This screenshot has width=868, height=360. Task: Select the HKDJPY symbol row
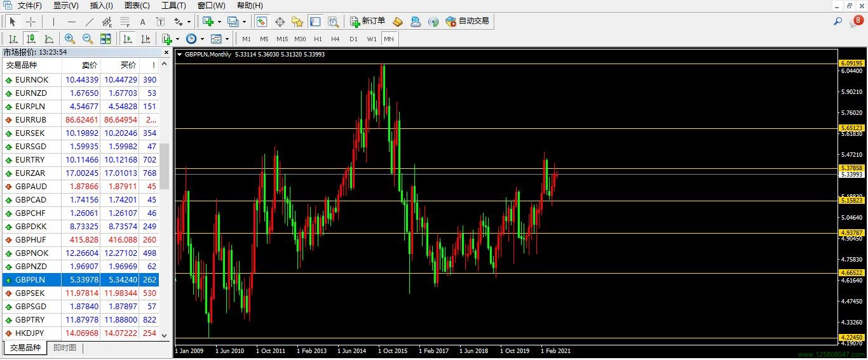point(80,333)
